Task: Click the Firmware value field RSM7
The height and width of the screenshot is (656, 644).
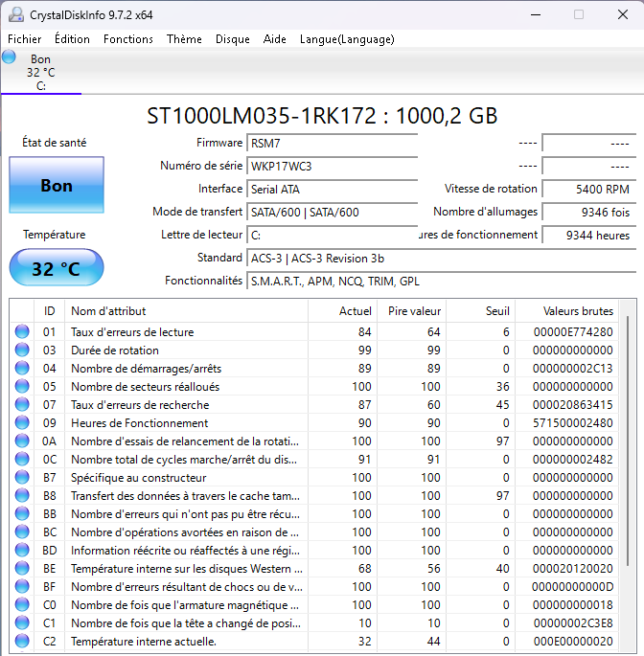Action: tap(333, 143)
